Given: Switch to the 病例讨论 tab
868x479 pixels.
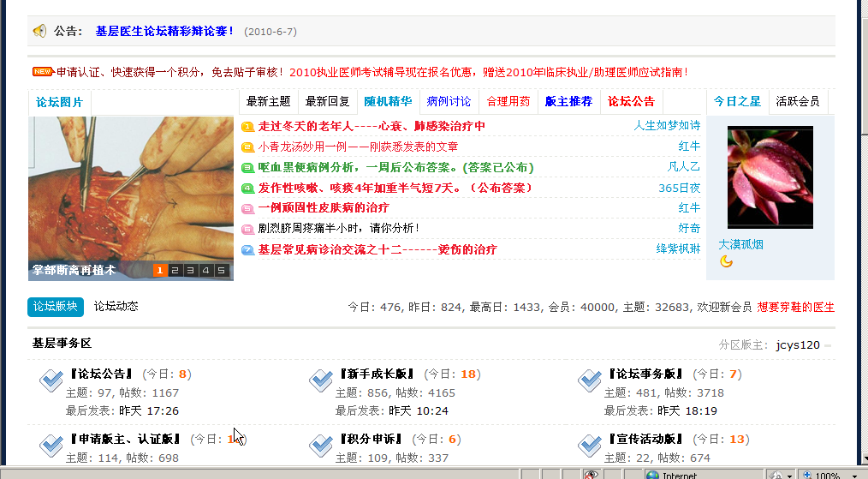Looking at the screenshot, I should 449,101.
